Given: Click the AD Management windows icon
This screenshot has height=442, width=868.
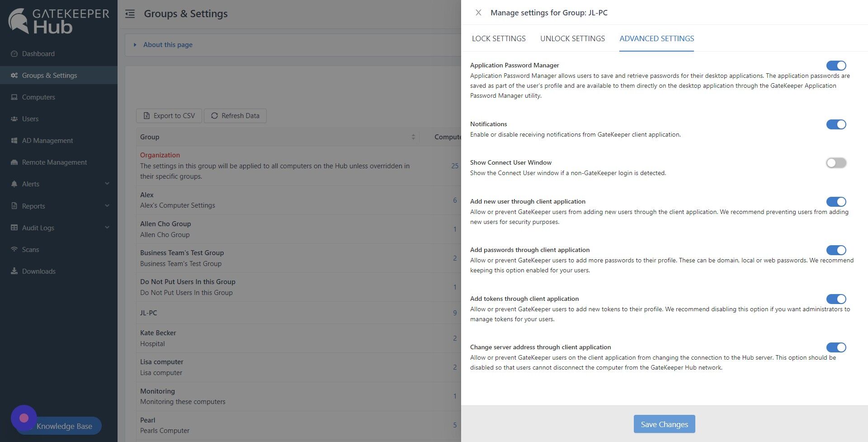Looking at the screenshot, I should [14, 140].
